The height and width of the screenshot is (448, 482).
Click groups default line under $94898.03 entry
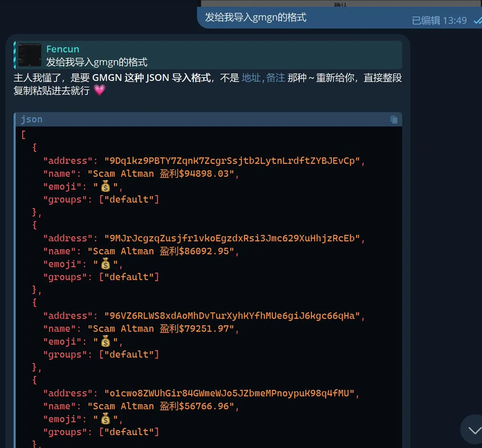101,199
